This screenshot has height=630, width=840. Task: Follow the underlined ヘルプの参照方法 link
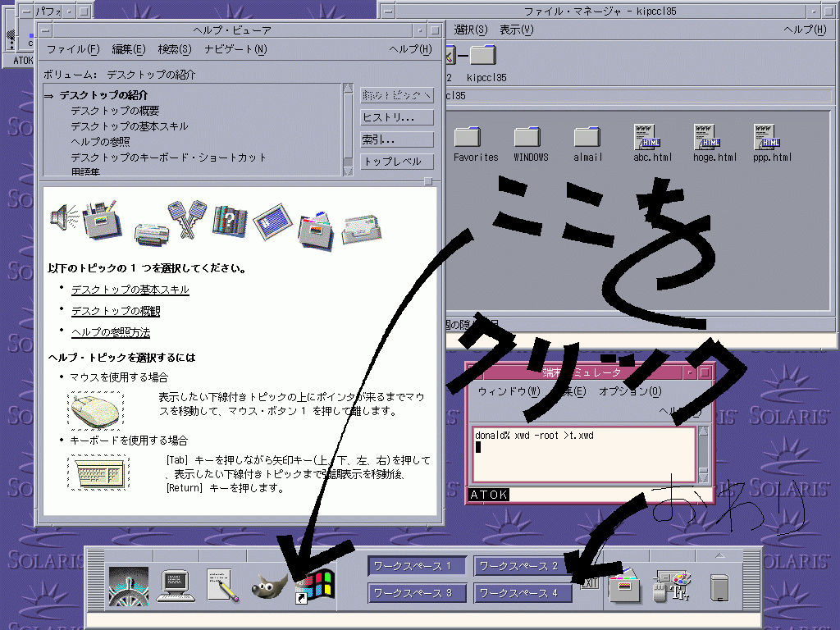(111, 333)
